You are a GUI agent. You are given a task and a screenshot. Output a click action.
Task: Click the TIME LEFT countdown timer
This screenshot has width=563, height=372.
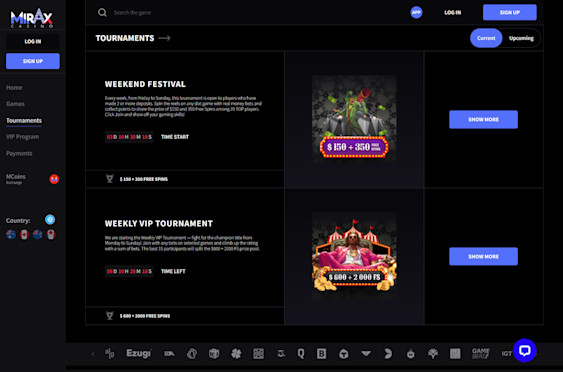[x=129, y=271]
